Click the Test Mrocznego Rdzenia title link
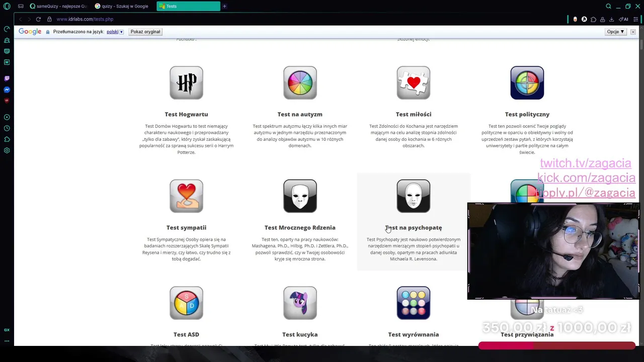644x362 pixels. [x=300, y=228]
